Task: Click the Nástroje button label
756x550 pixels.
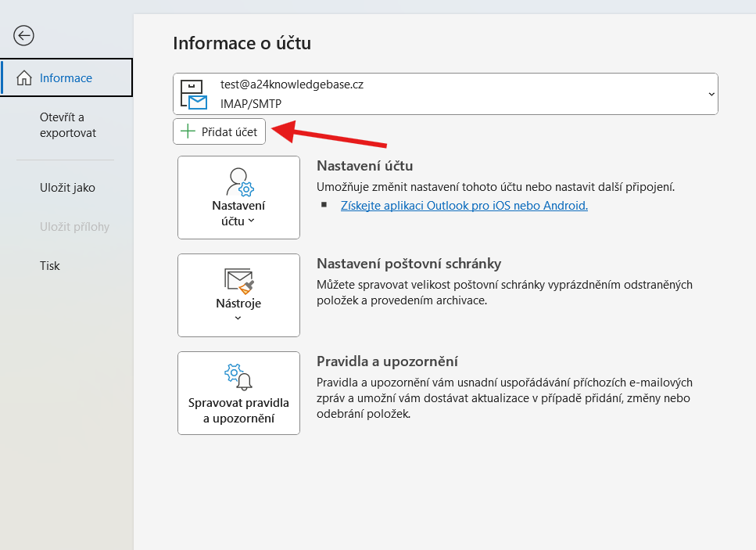Action: 238,304
